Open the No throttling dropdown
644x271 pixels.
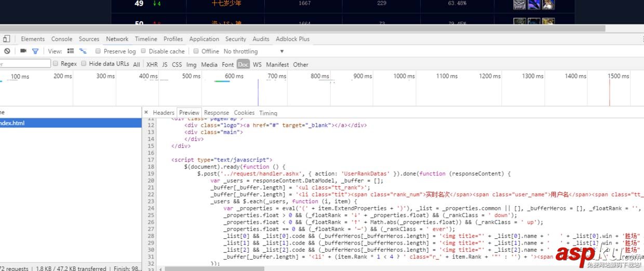tap(254, 51)
